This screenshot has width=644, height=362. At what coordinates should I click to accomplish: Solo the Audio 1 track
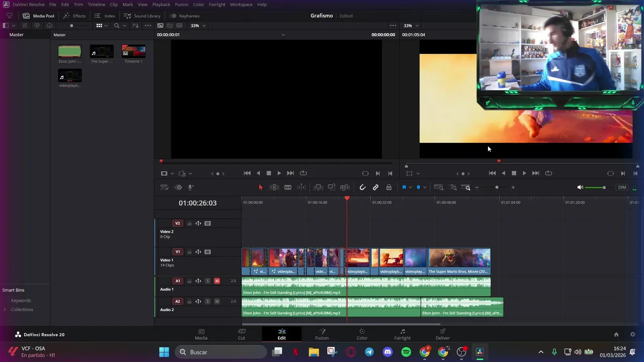click(x=207, y=281)
